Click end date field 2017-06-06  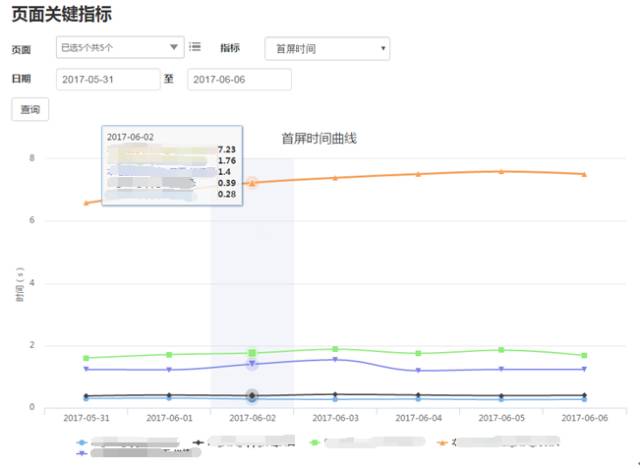[x=239, y=79]
